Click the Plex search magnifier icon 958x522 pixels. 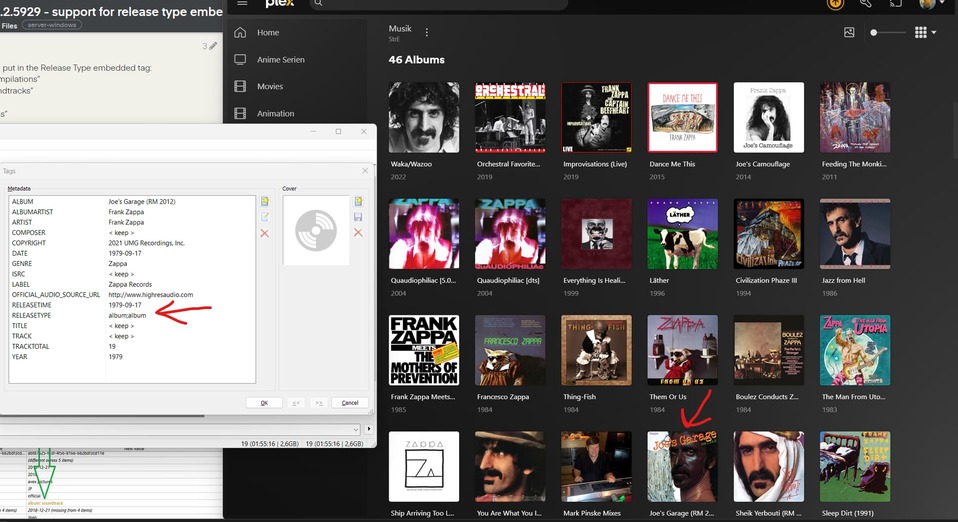(318, 3)
